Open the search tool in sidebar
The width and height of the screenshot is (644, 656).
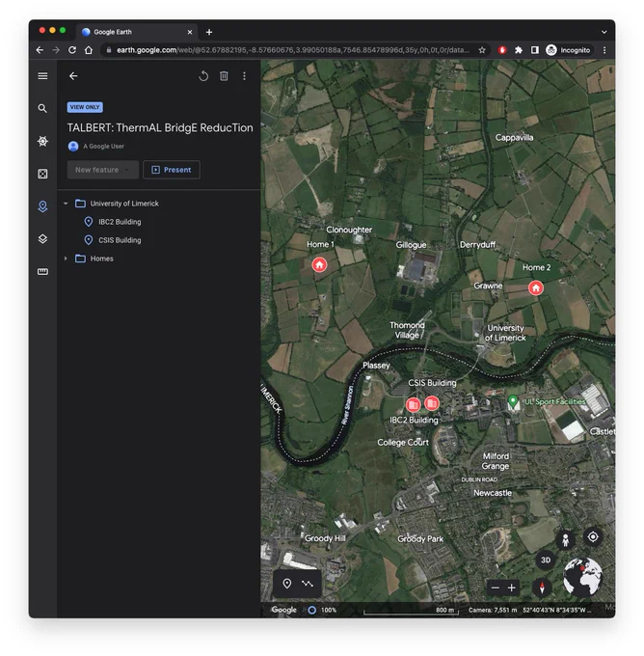[x=42, y=108]
